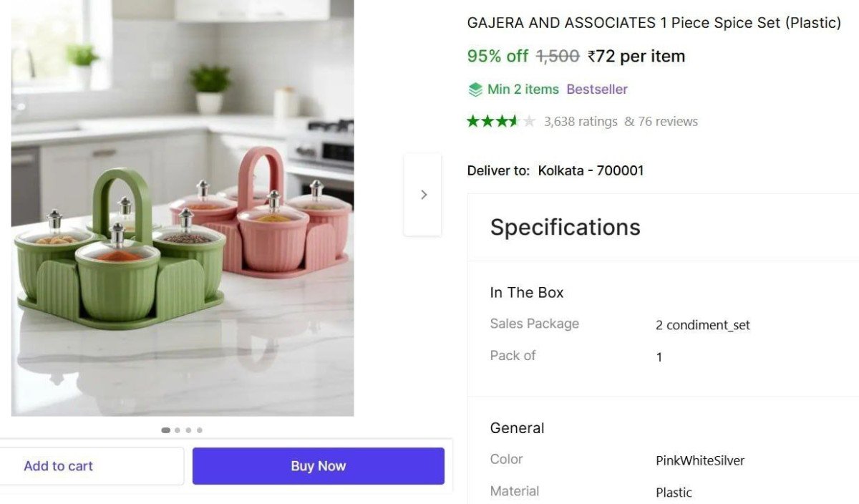Click the green stacked layers icon
The image size is (859, 504).
[475, 89]
